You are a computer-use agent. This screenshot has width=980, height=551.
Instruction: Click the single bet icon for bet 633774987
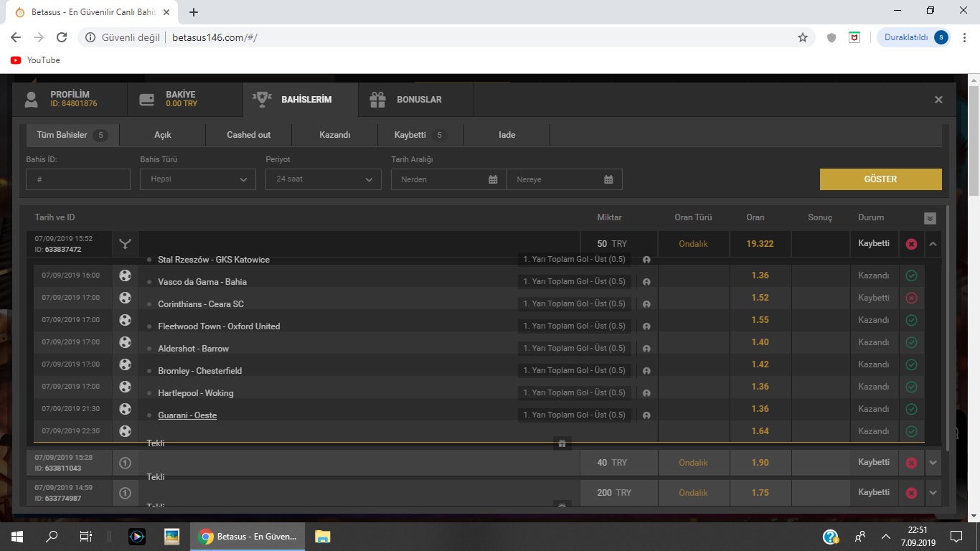coord(125,493)
